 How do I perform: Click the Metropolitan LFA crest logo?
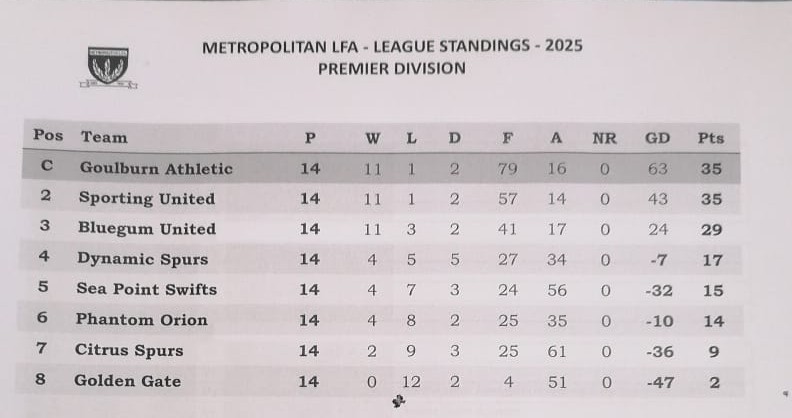point(107,66)
